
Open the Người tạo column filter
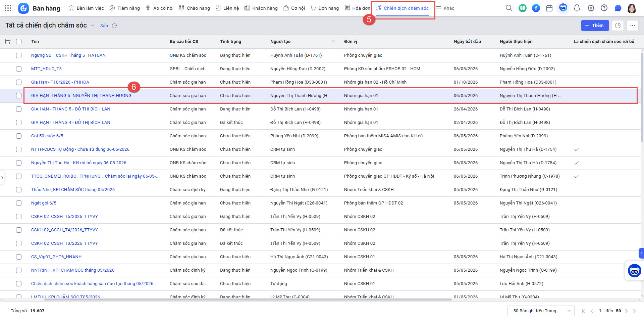click(x=333, y=42)
